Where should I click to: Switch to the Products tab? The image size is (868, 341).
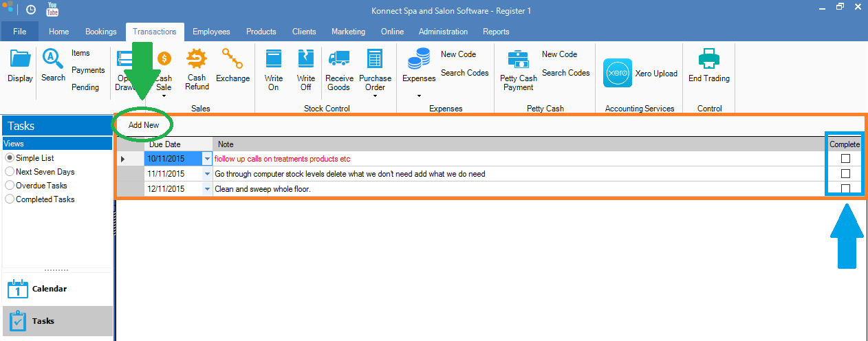(x=261, y=32)
